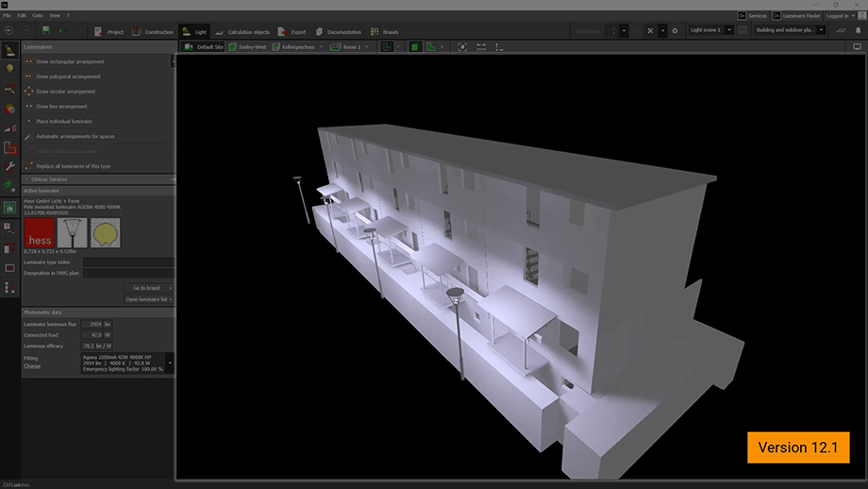The width and height of the screenshot is (868, 489).
Task: Open the light bulb lamps sidebar tool
Action: pyautogui.click(x=9, y=69)
